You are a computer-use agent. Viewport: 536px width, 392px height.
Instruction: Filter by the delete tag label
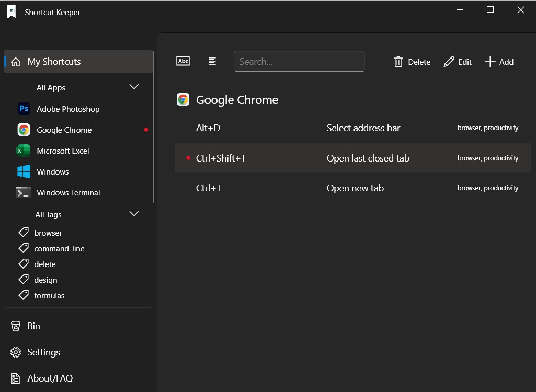point(45,264)
